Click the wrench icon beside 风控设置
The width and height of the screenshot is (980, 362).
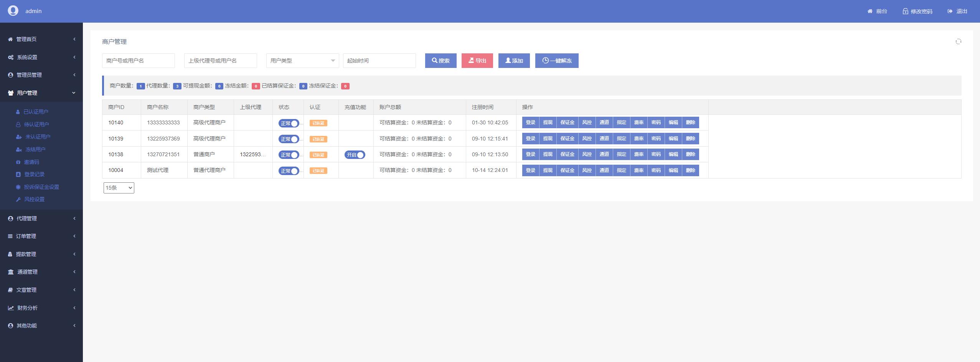(x=18, y=199)
